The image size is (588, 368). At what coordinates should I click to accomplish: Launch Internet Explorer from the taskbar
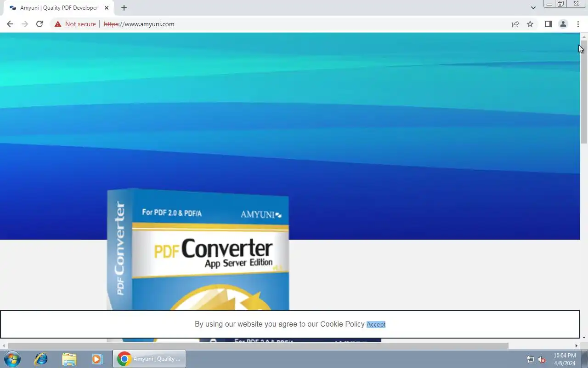click(x=41, y=359)
